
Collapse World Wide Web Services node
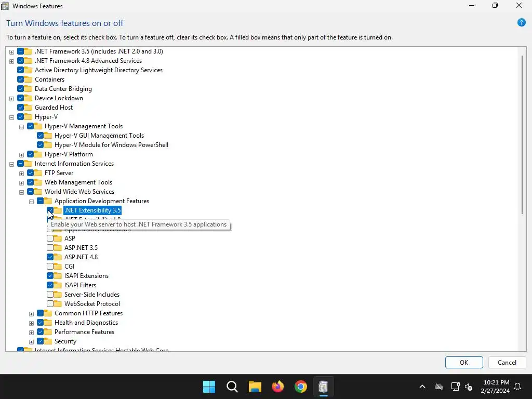click(x=21, y=192)
